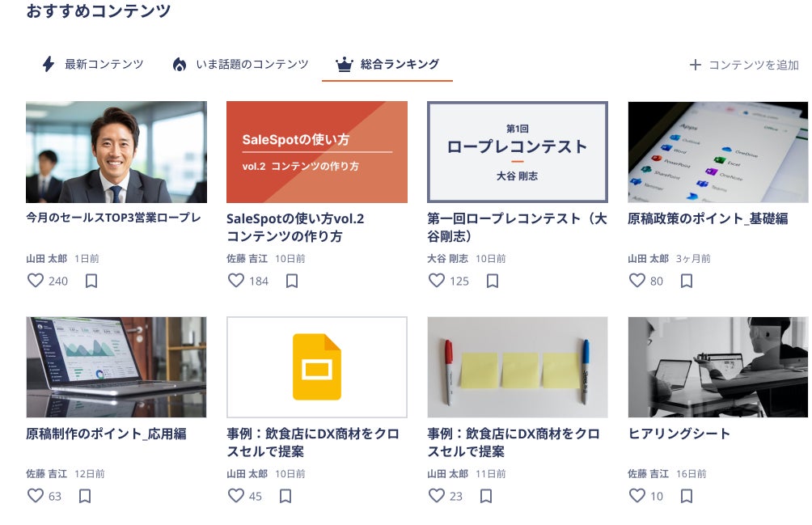Switch to 最新コンテンツ tab

pos(93,64)
